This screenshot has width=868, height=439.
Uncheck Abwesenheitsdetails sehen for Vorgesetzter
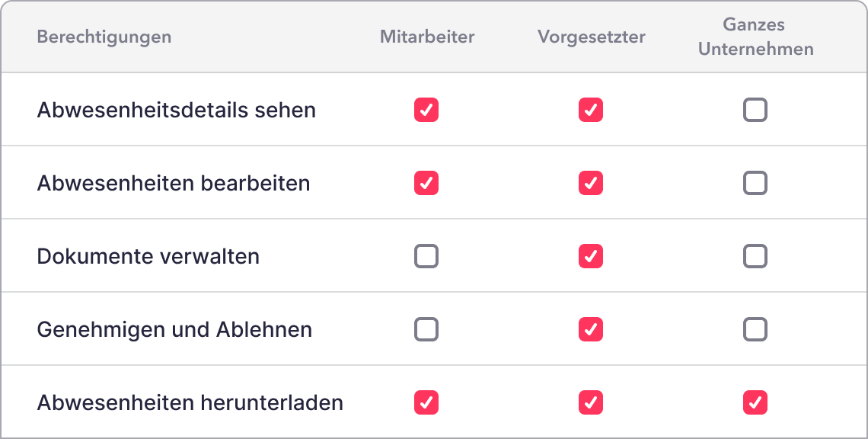(x=591, y=111)
